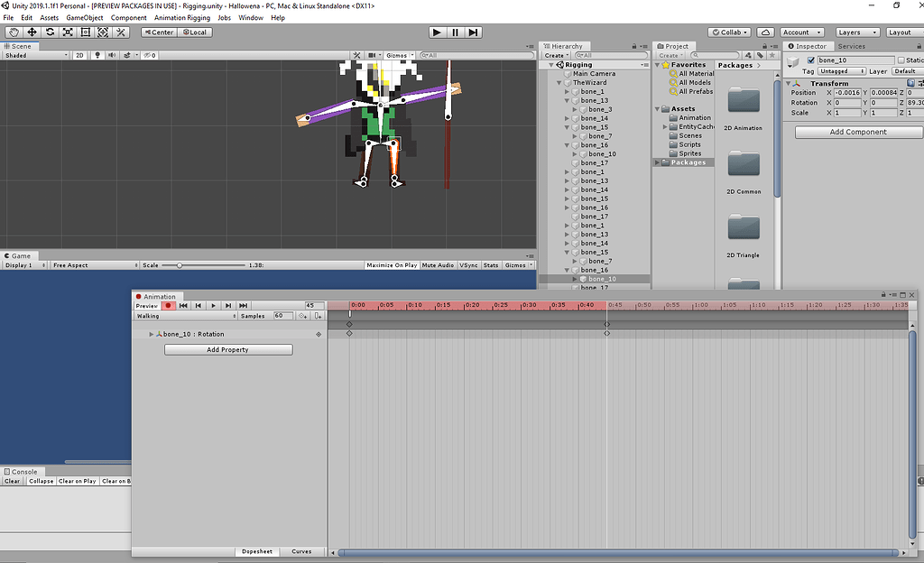Select the Move tool

point(32,32)
